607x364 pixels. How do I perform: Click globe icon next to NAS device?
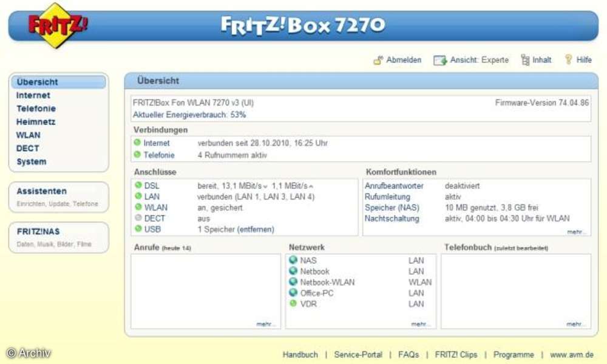tap(293, 260)
